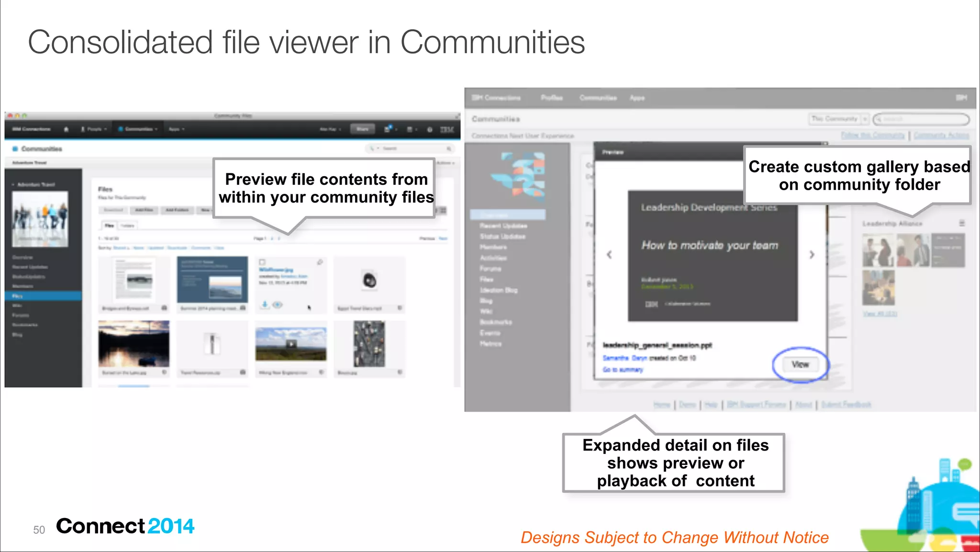Open the notifications icon beside Share button
The width and height of the screenshot is (980, 552).
point(388,129)
